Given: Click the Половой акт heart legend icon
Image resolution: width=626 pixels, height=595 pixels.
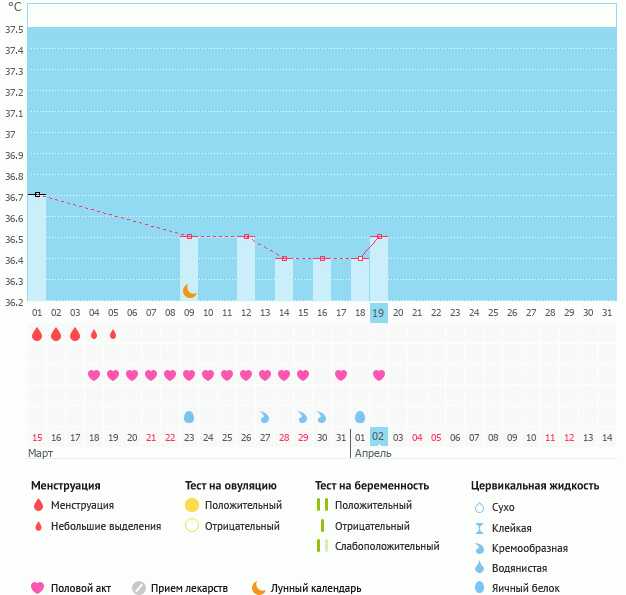Looking at the screenshot, I should [38, 588].
